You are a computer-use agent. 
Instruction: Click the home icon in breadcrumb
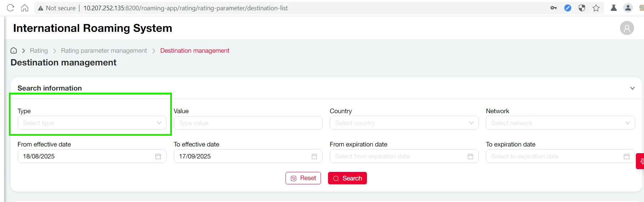click(x=13, y=51)
